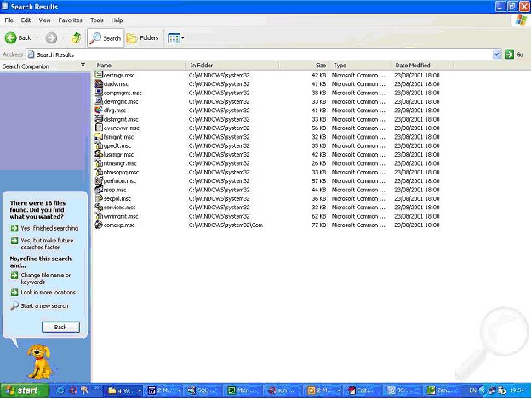Click the services.msc file icon
Image resolution: width=532 pixels, height=399 pixels.
[99, 207]
